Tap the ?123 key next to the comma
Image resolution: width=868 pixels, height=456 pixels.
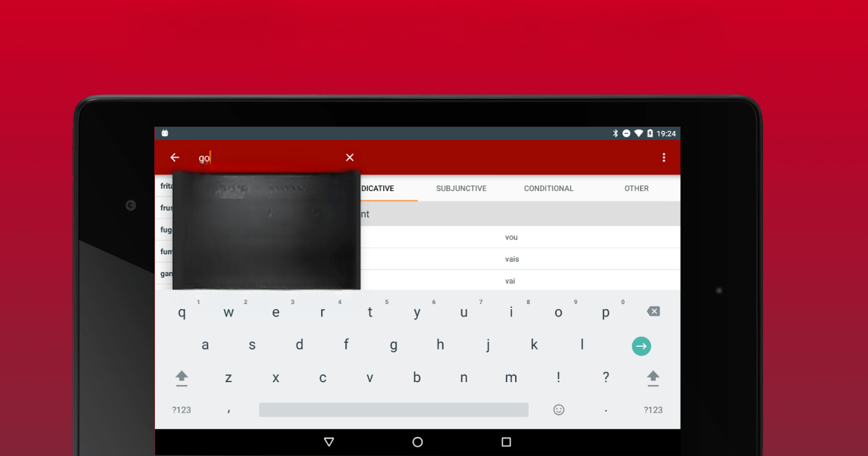[182, 410]
